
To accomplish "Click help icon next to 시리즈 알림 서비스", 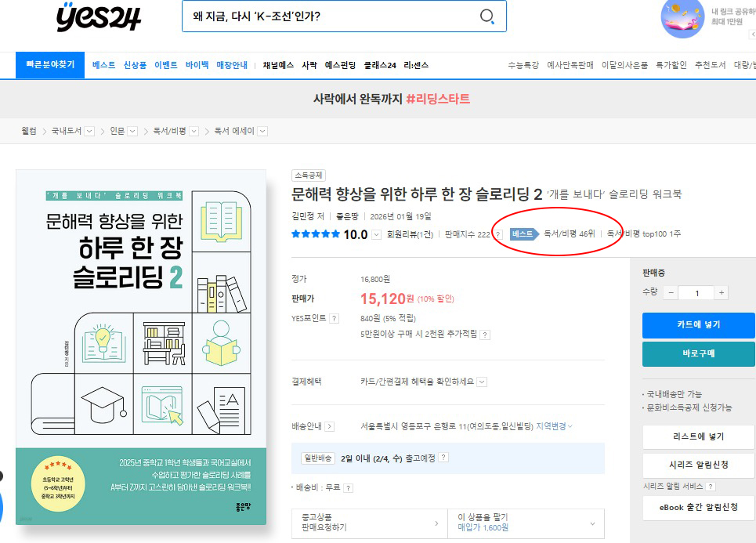I will [x=711, y=487].
